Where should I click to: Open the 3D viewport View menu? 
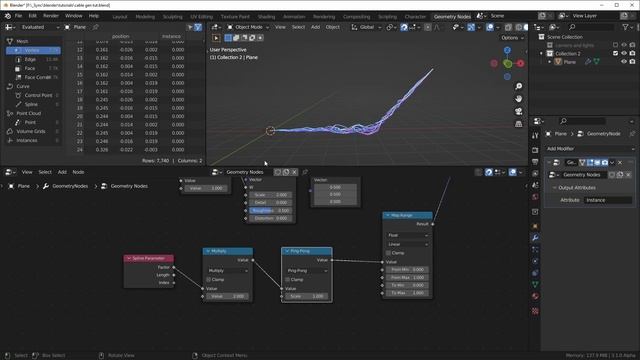point(280,27)
